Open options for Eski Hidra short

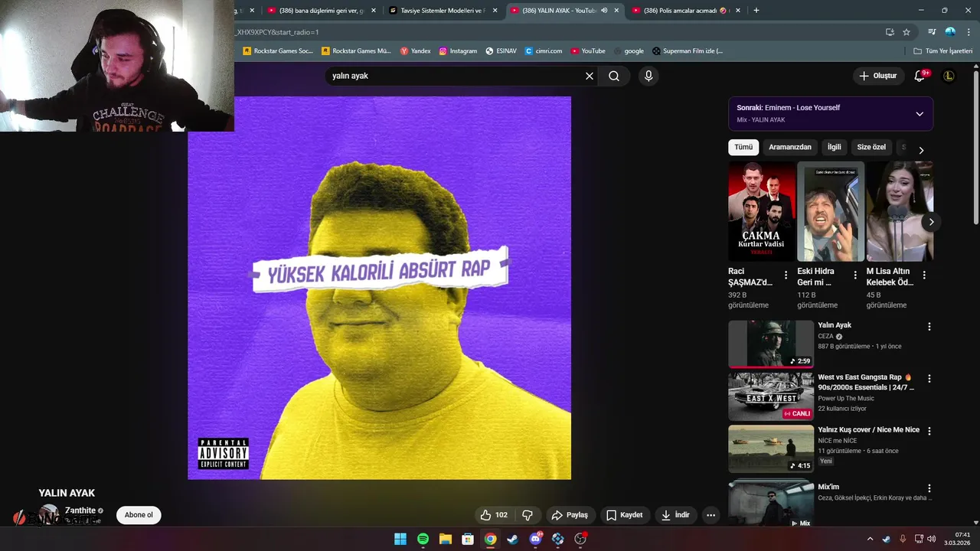coord(855,275)
